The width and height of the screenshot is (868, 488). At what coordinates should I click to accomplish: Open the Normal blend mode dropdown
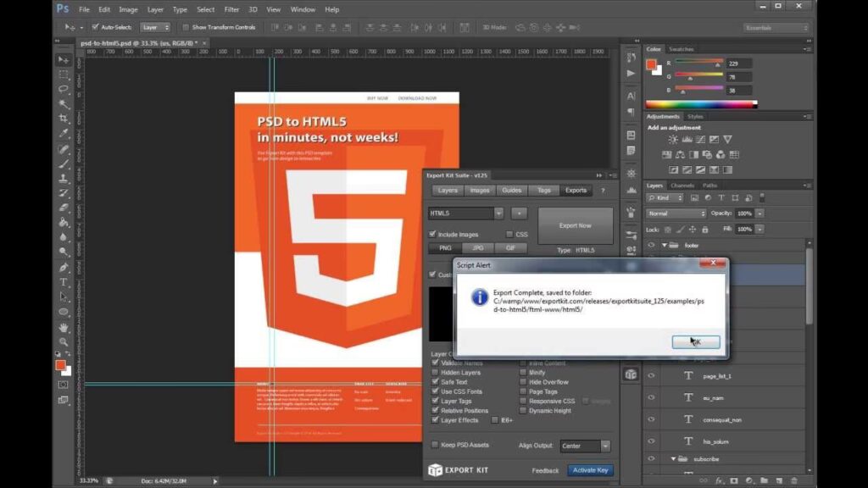point(676,213)
